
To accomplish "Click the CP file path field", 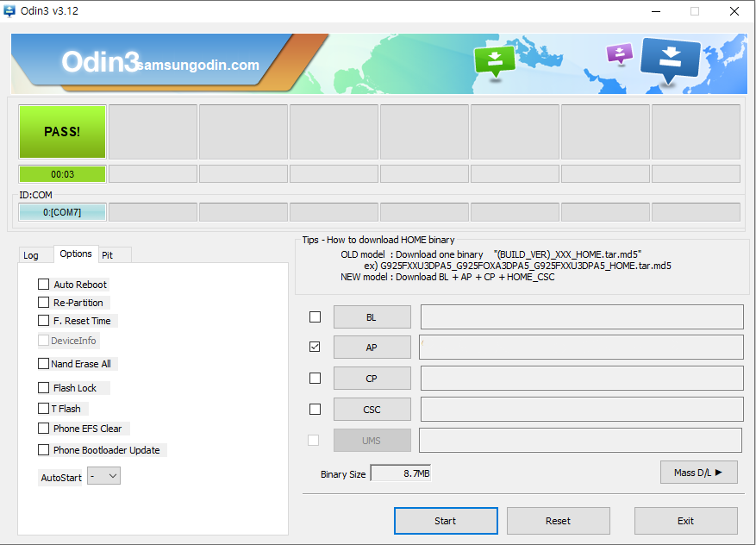I will tap(582, 378).
